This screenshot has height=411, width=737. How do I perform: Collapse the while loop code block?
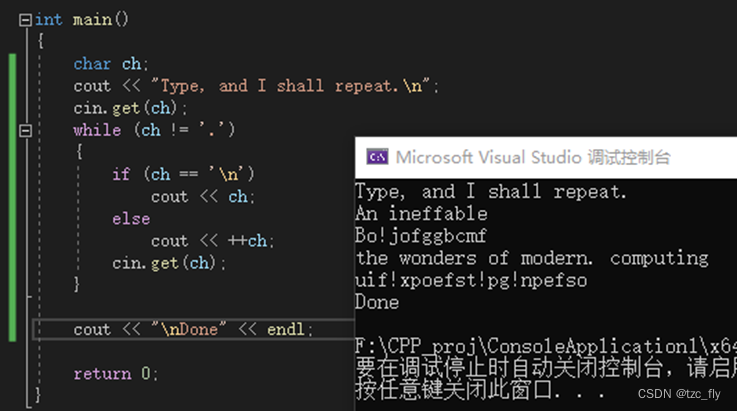25,130
